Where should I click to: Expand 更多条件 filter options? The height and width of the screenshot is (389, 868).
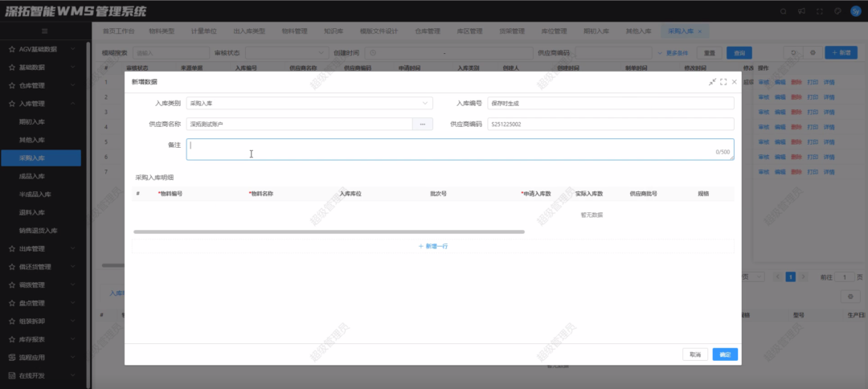coord(673,53)
